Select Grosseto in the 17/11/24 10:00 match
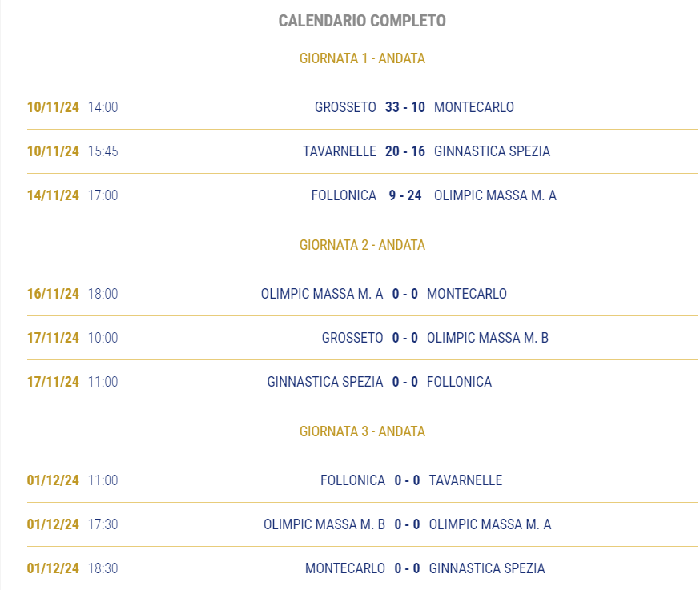Viewport: 700px width, 590px height. point(352,338)
